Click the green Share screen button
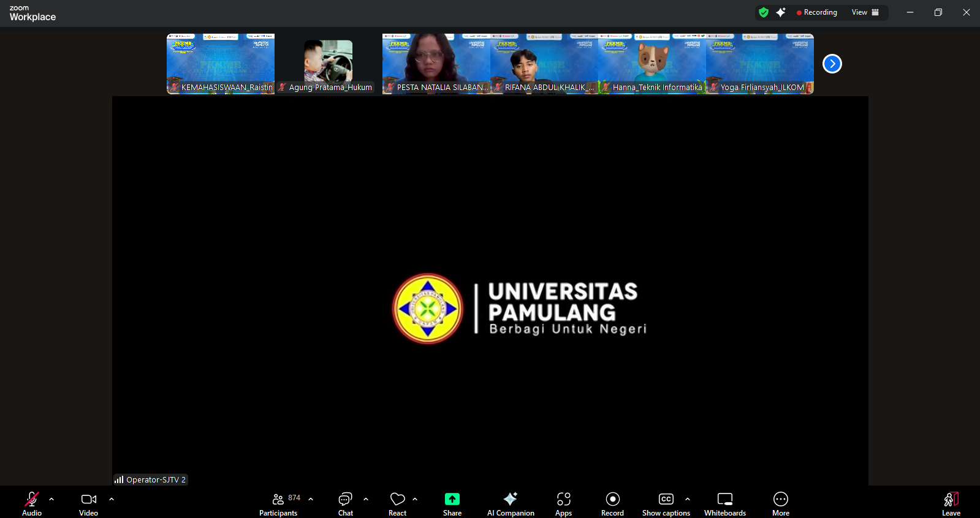 coord(452,503)
